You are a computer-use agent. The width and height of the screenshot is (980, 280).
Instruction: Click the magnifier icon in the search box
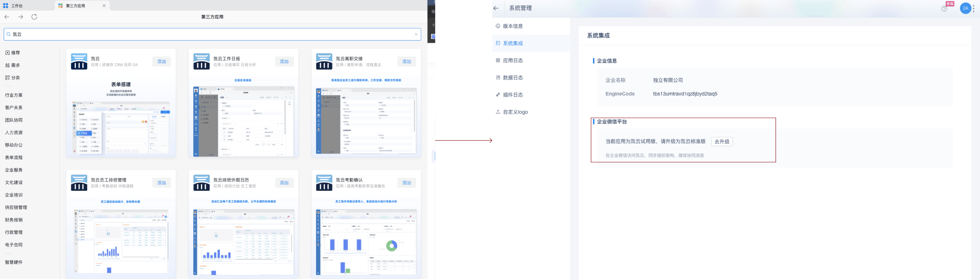pos(8,34)
